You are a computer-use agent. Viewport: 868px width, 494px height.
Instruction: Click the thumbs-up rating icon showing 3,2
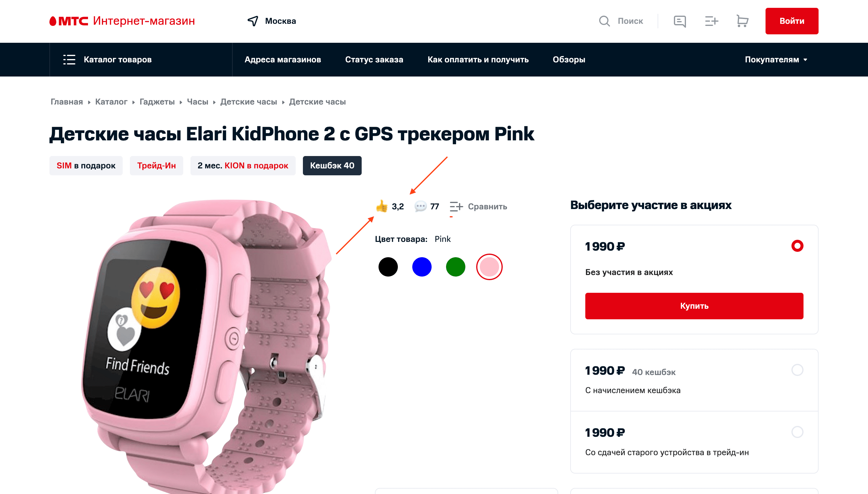click(382, 206)
